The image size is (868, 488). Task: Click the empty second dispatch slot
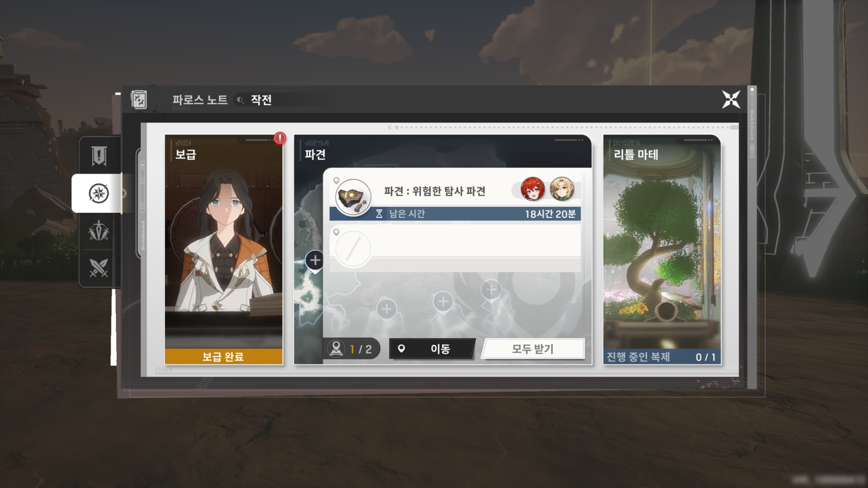[x=455, y=249]
